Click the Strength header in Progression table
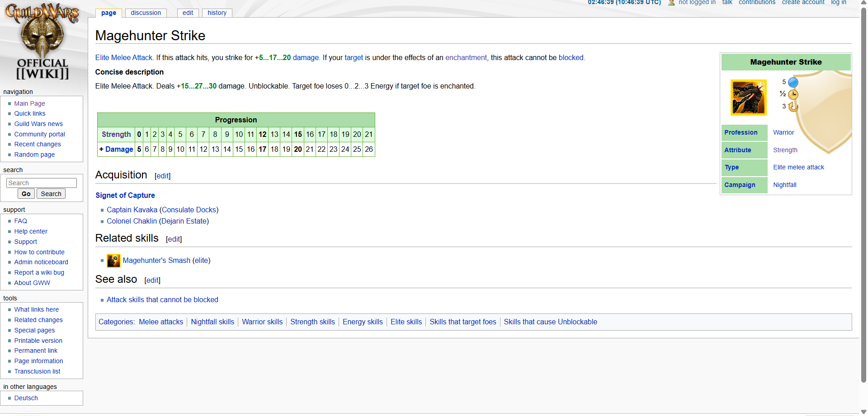The height and width of the screenshot is (416, 868). (116, 135)
